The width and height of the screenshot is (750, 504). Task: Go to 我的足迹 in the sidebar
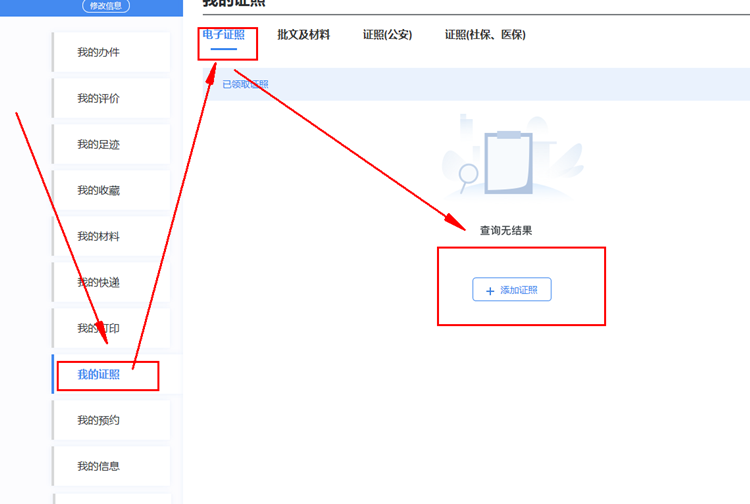(x=98, y=144)
